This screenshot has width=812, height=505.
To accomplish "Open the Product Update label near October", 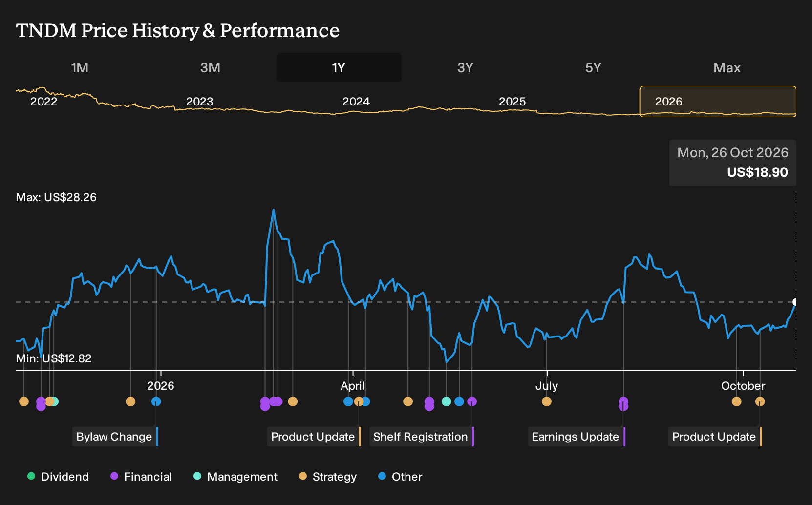I will (715, 437).
